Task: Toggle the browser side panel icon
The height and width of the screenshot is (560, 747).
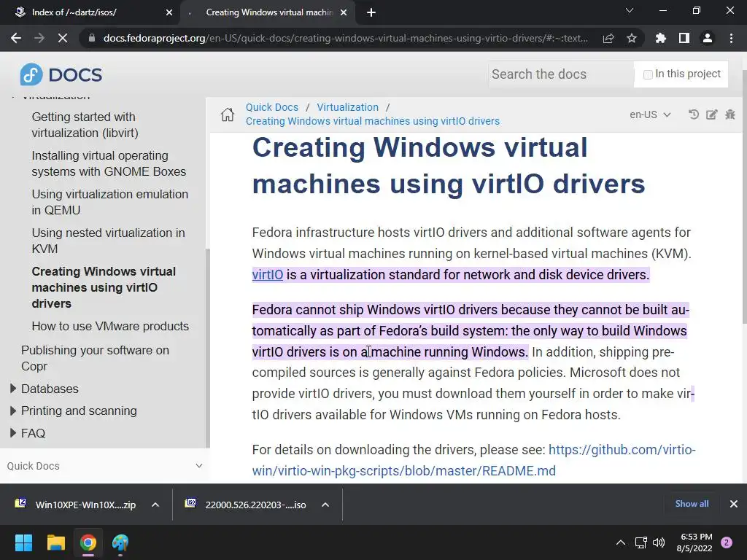Action: (684, 38)
